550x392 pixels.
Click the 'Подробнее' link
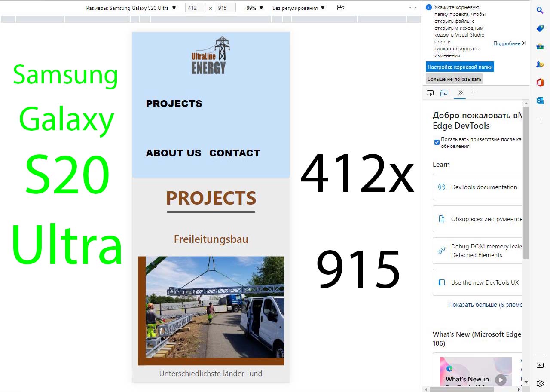coord(507,43)
